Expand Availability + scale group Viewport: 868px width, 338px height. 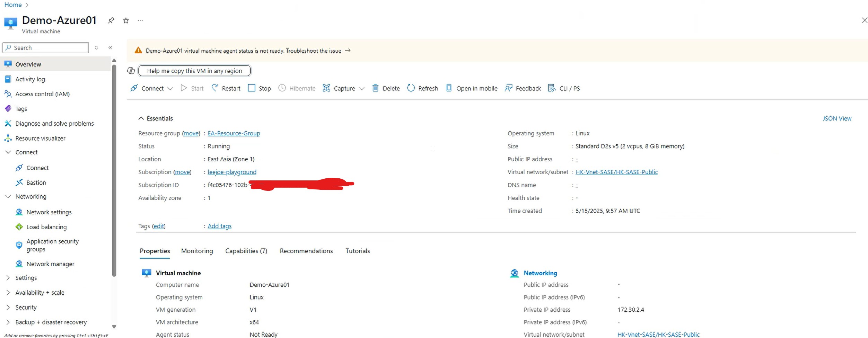(x=8, y=293)
